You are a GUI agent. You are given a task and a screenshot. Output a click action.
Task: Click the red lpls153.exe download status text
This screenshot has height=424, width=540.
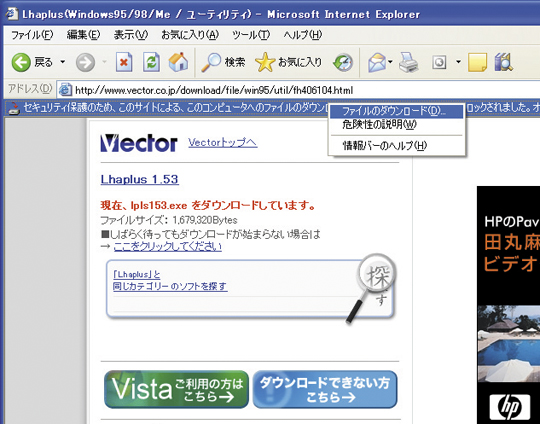pyautogui.click(x=208, y=206)
